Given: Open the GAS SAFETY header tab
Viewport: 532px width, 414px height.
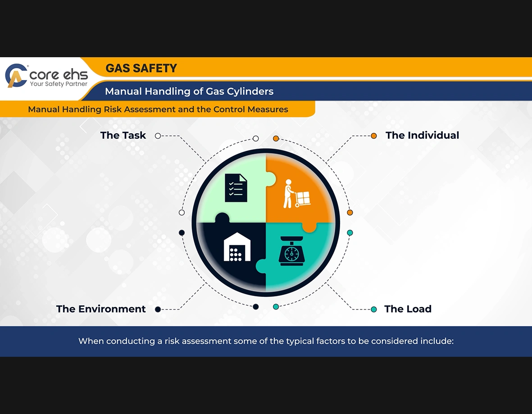Looking at the screenshot, I should pyautogui.click(x=141, y=68).
